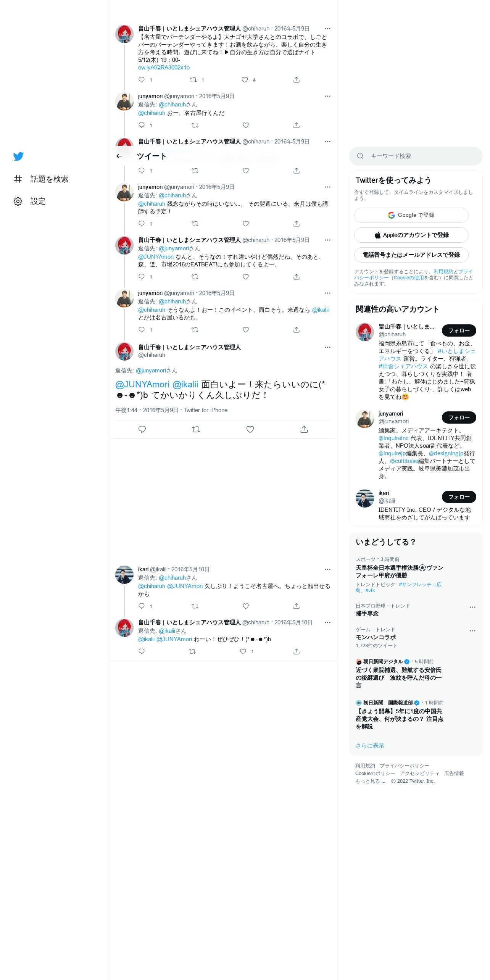Follow the junyamori account
The width and height of the screenshot is (490, 980).
click(x=459, y=417)
